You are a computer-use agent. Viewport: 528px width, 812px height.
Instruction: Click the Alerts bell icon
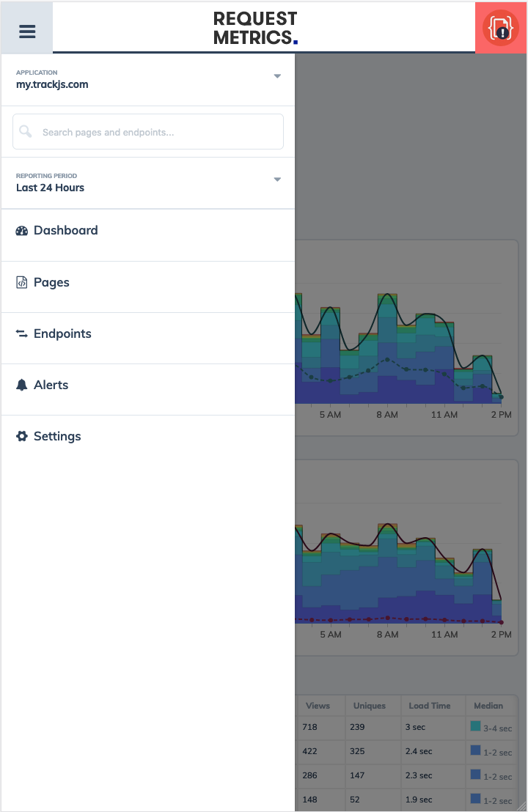pos(22,385)
